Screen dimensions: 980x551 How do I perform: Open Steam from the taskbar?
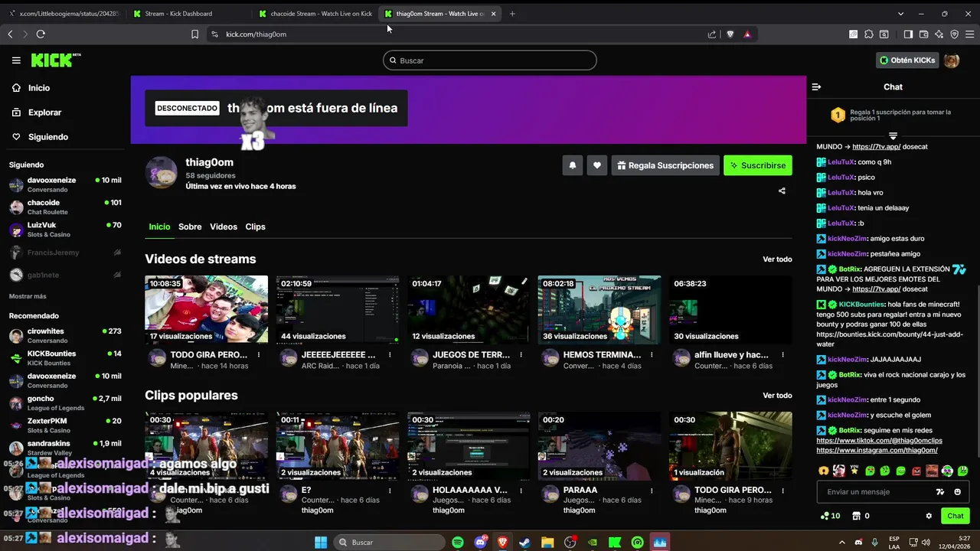524,542
